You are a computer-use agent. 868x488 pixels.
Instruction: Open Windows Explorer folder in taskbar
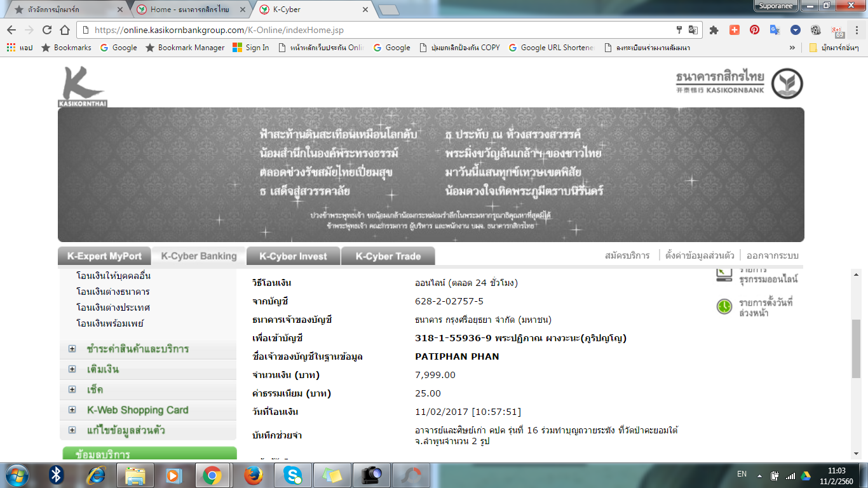(135, 475)
